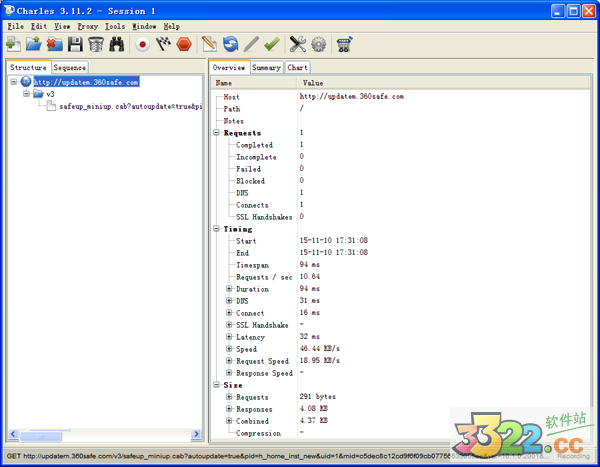
Task: Click the shopping cart purchase icon
Action: point(344,44)
